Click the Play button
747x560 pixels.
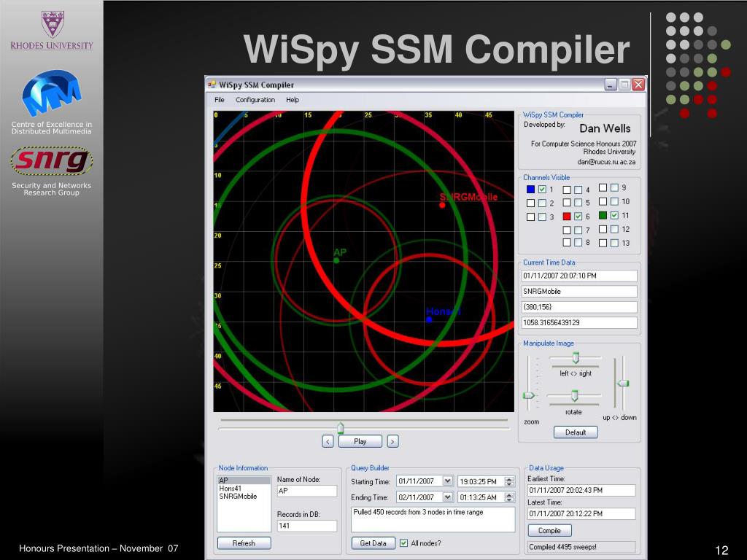click(x=360, y=441)
